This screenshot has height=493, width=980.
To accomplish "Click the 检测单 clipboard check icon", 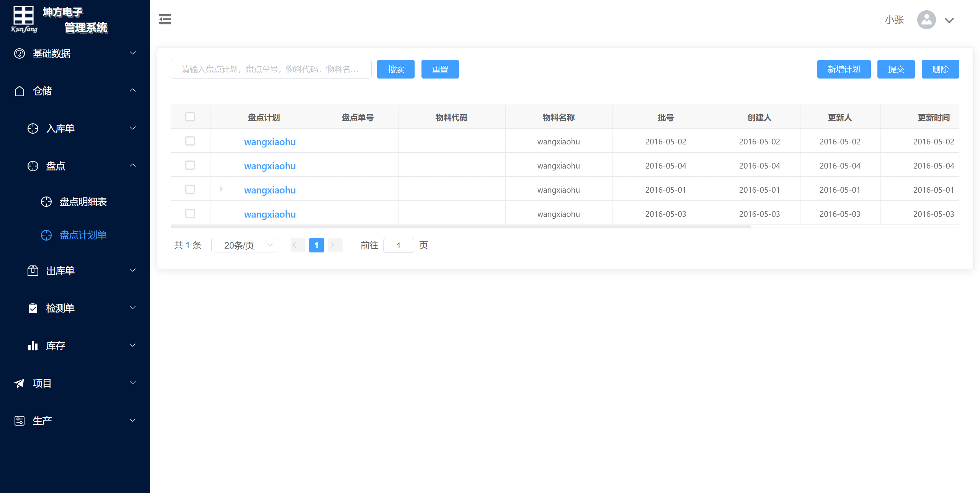I will [x=33, y=308].
